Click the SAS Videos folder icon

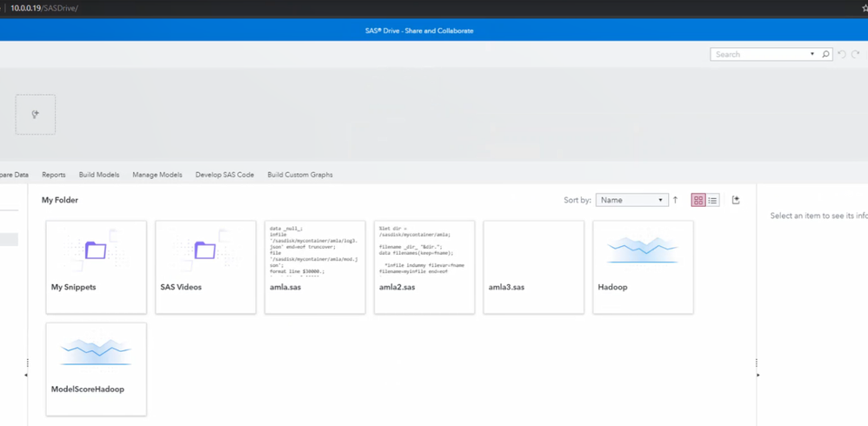(204, 250)
